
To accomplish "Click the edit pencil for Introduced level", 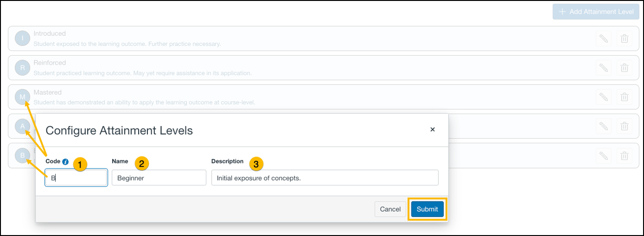I will click(x=604, y=39).
